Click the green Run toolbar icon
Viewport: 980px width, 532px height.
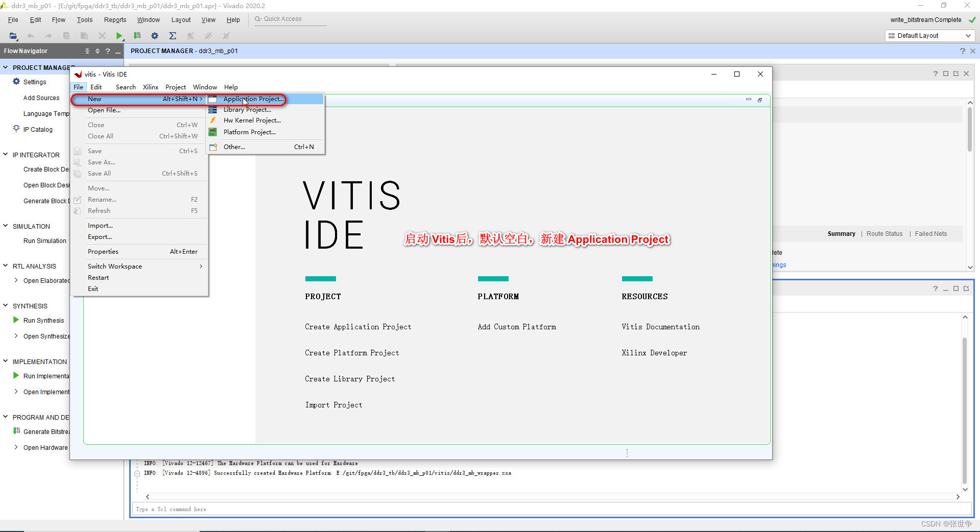118,36
